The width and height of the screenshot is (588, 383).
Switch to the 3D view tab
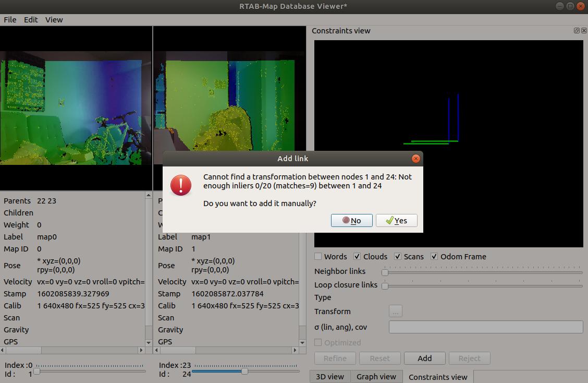tap(329, 377)
